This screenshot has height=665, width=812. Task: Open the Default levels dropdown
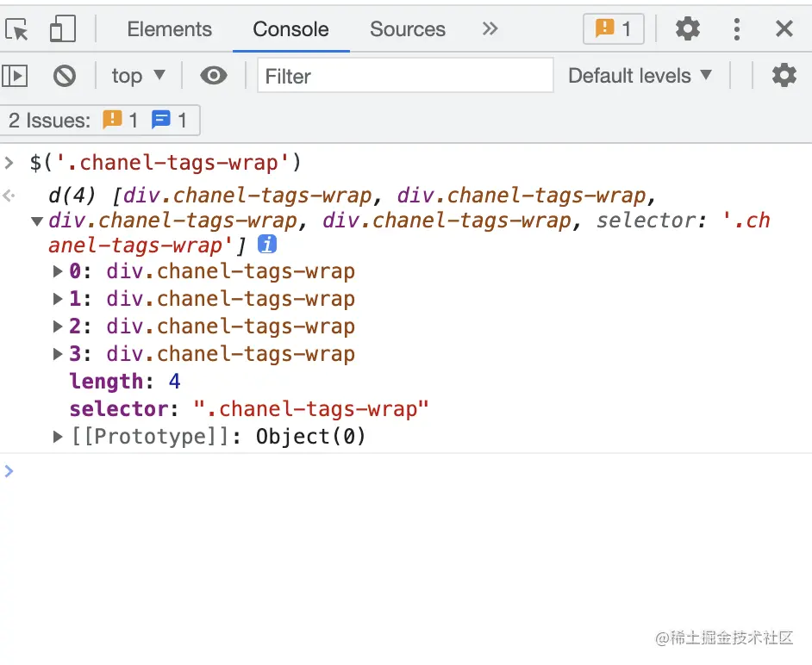coord(640,76)
